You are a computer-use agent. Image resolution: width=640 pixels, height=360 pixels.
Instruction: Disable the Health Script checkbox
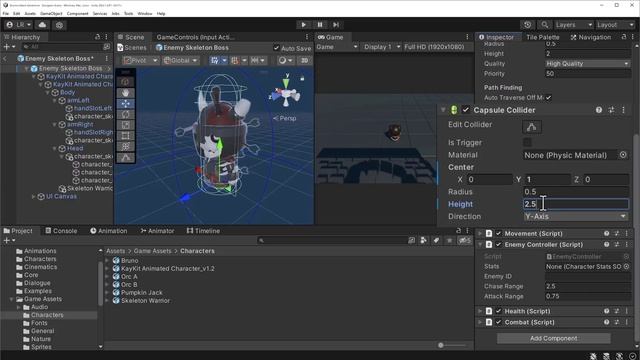coord(499,311)
